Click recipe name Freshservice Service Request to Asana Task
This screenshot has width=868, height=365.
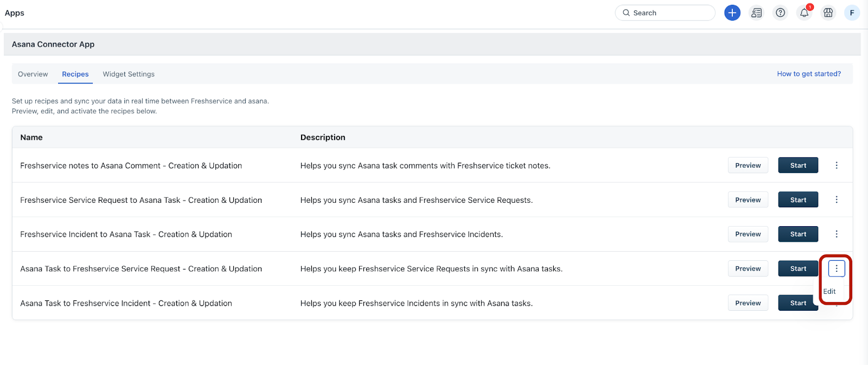pyautogui.click(x=141, y=200)
